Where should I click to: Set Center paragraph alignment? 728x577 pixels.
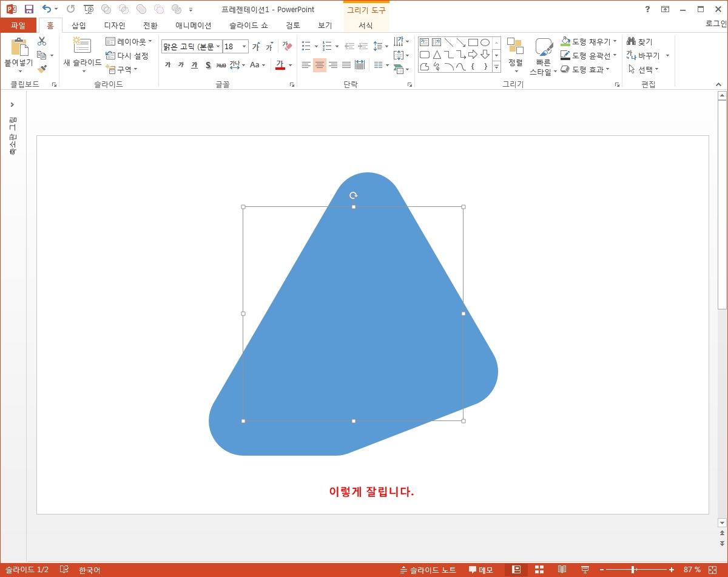click(x=320, y=65)
